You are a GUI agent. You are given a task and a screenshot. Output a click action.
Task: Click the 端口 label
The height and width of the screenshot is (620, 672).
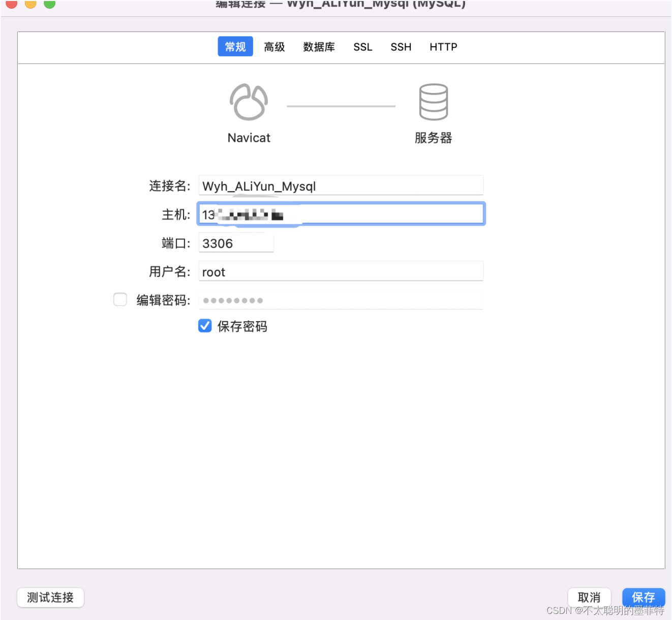coord(176,243)
